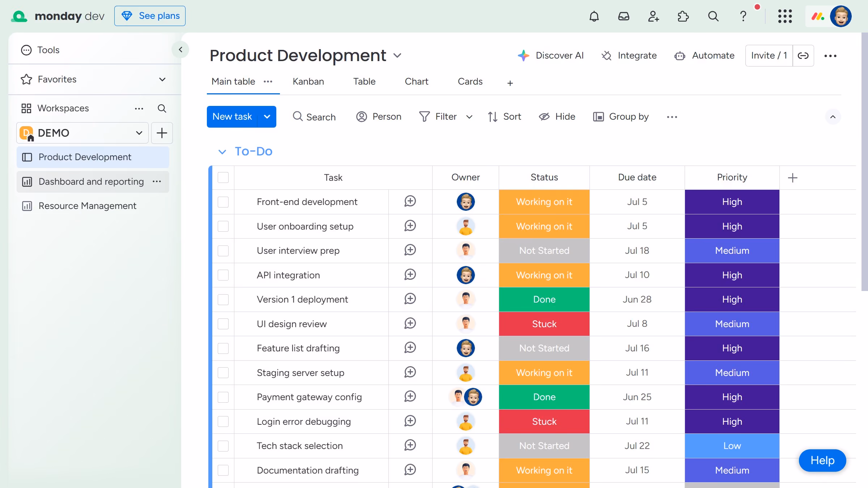
Task: Check the Documentation drafting row
Action: (x=223, y=470)
